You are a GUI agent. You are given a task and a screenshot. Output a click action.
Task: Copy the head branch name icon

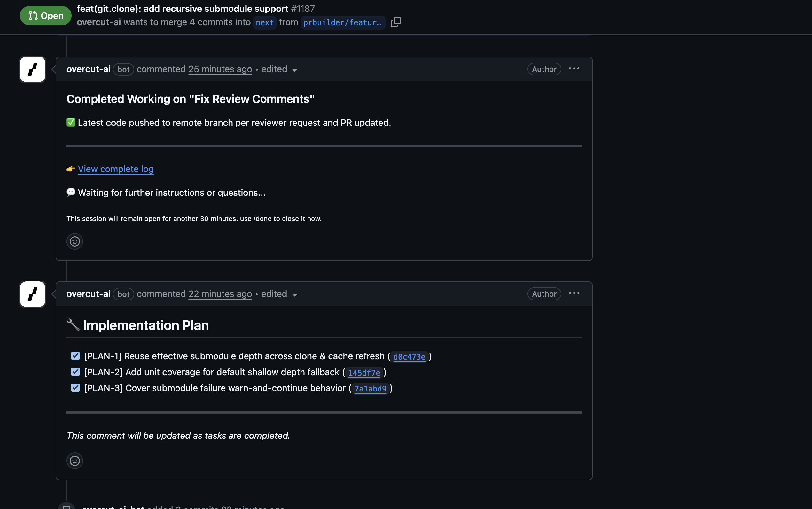[x=395, y=22]
